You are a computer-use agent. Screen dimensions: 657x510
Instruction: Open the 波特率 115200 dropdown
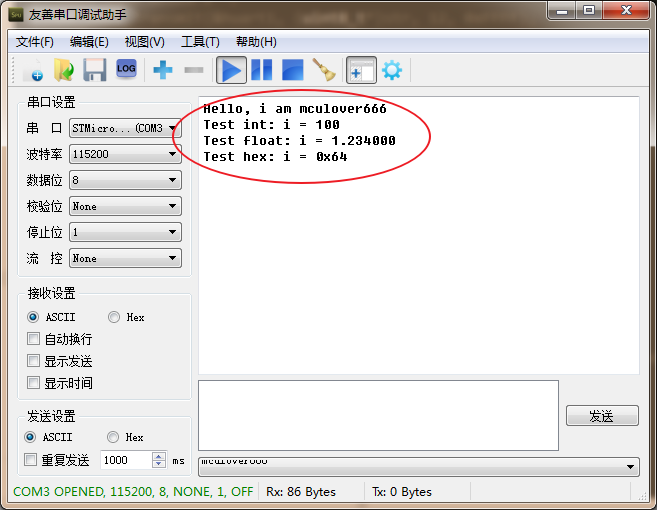pyautogui.click(x=125, y=154)
